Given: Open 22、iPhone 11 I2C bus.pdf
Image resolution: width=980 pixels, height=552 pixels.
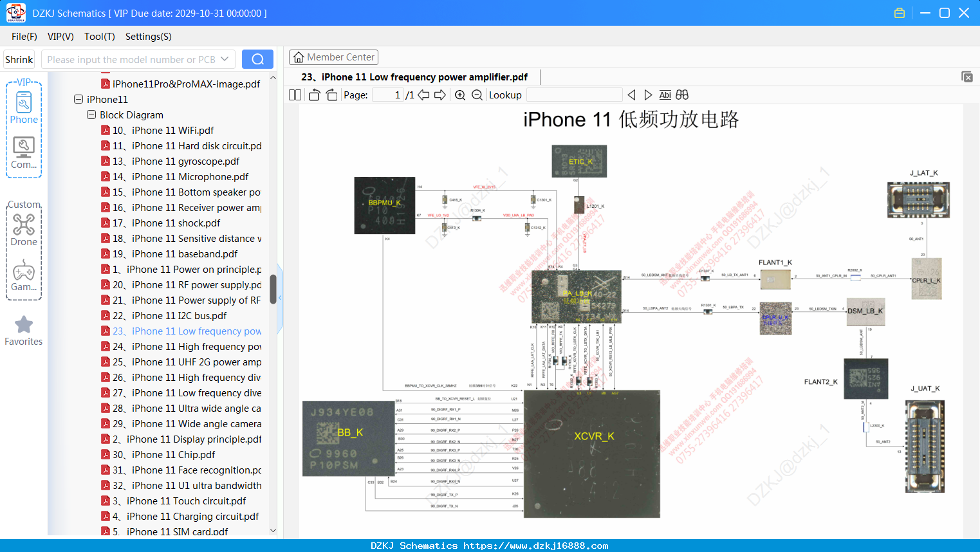Looking at the screenshot, I should (x=170, y=315).
